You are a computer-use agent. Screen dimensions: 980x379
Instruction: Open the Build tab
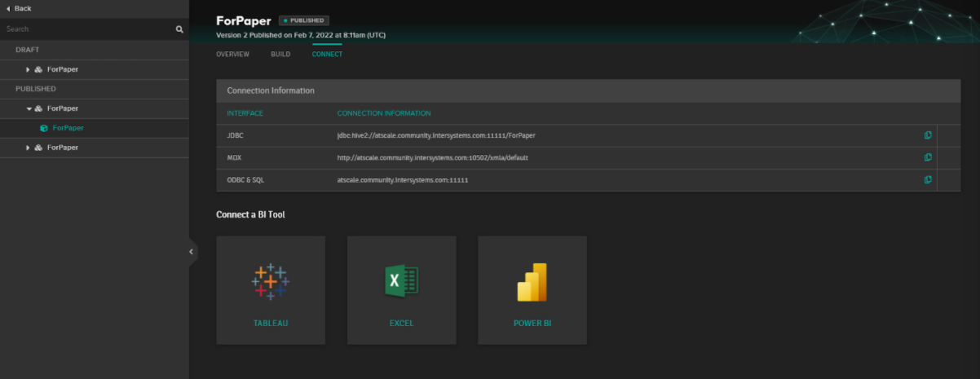tap(280, 55)
